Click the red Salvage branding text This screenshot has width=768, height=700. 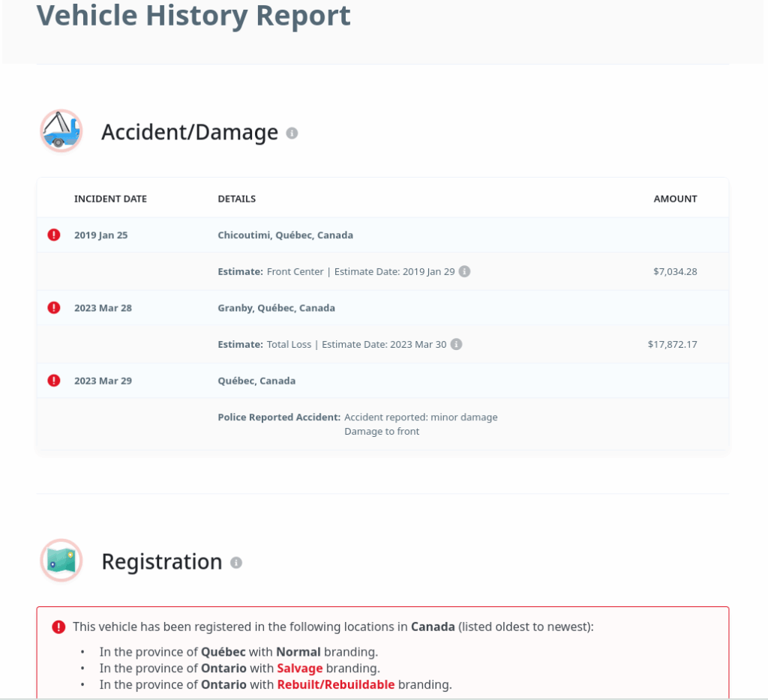tap(300, 669)
